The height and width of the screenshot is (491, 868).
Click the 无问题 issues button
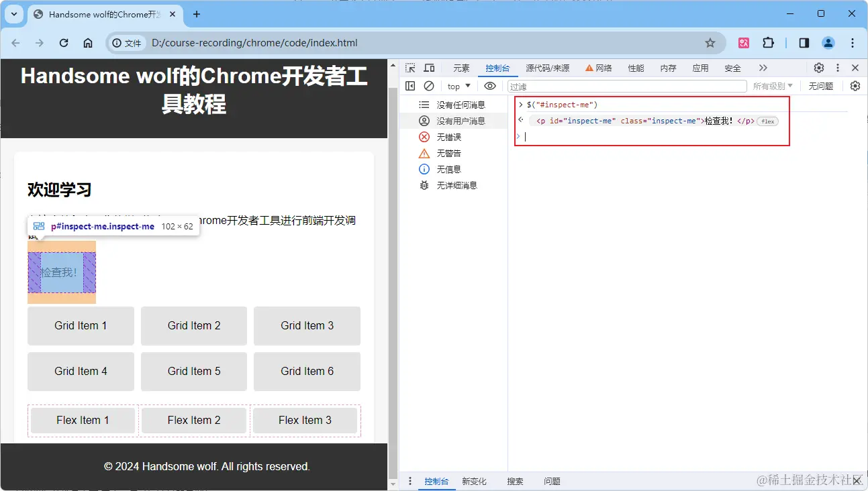(x=820, y=87)
